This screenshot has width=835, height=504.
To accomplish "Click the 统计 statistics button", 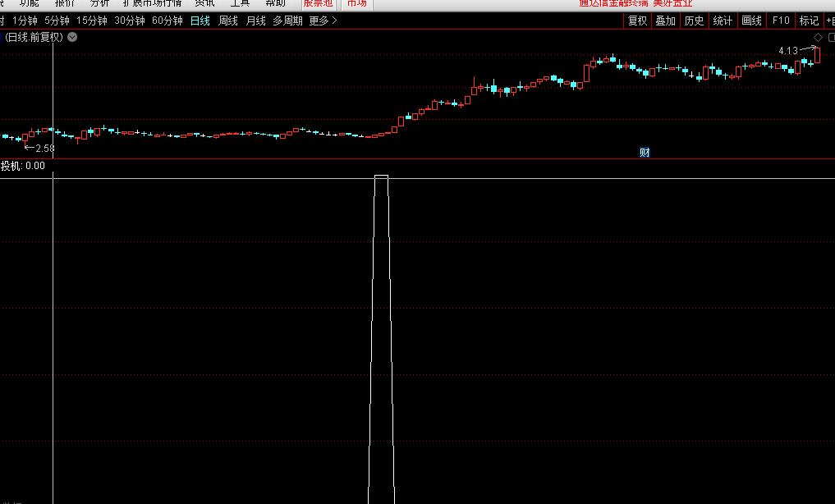I will 723,21.
